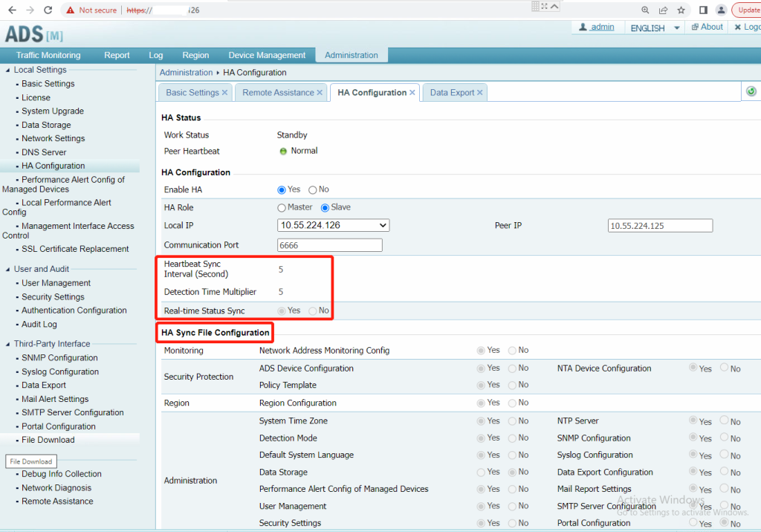Open File Download in the sidebar

pyautogui.click(x=48, y=440)
